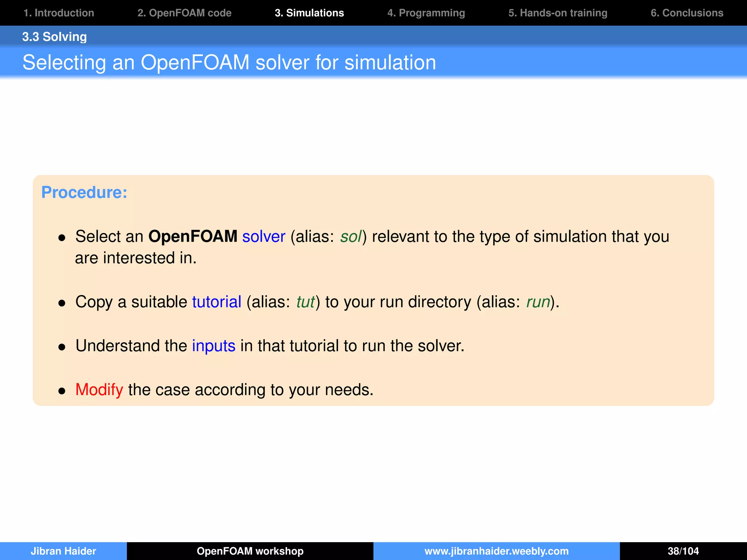Click the 3.3 Solving subsection label
The image size is (747, 560).
coord(55,37)
